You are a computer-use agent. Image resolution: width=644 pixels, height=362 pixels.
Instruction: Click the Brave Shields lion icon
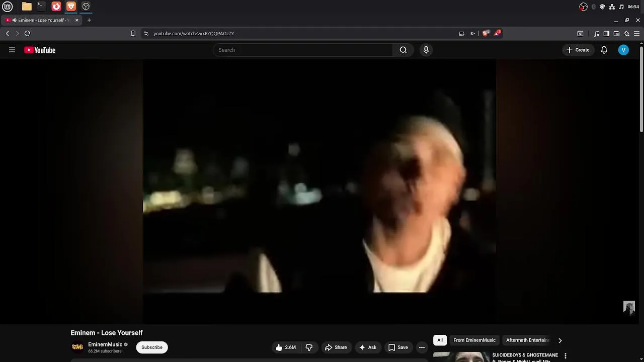485,33
